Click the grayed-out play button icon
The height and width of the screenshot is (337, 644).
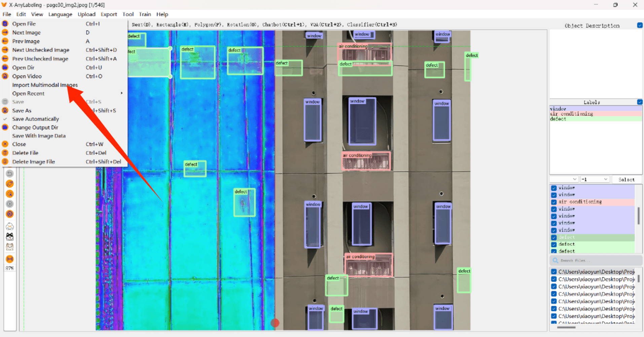tap(10, 204)
